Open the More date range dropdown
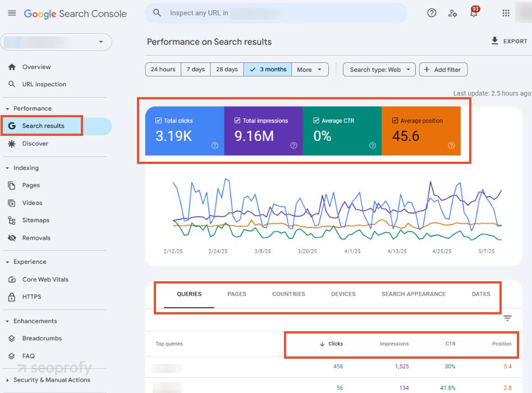Screen dimensions: 532x393 [310, 69]
